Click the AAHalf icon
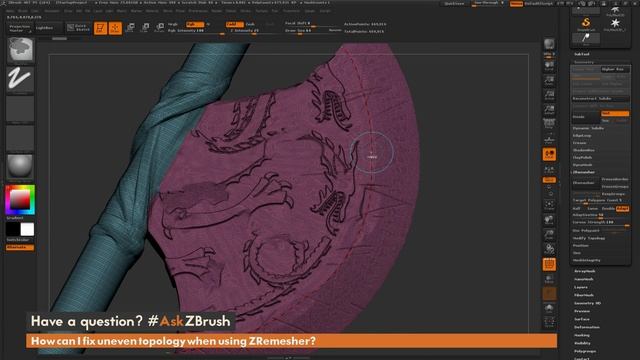The image size is (640, 360). 549,110
